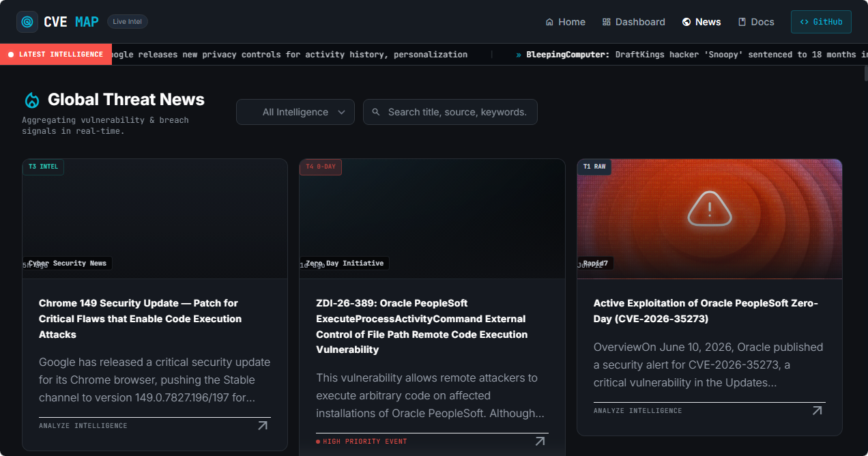The height and width of the screenshot is (456, 868).
Task: Click Analyze Intelligence on Rapid7 card
Action: [638, 411]
